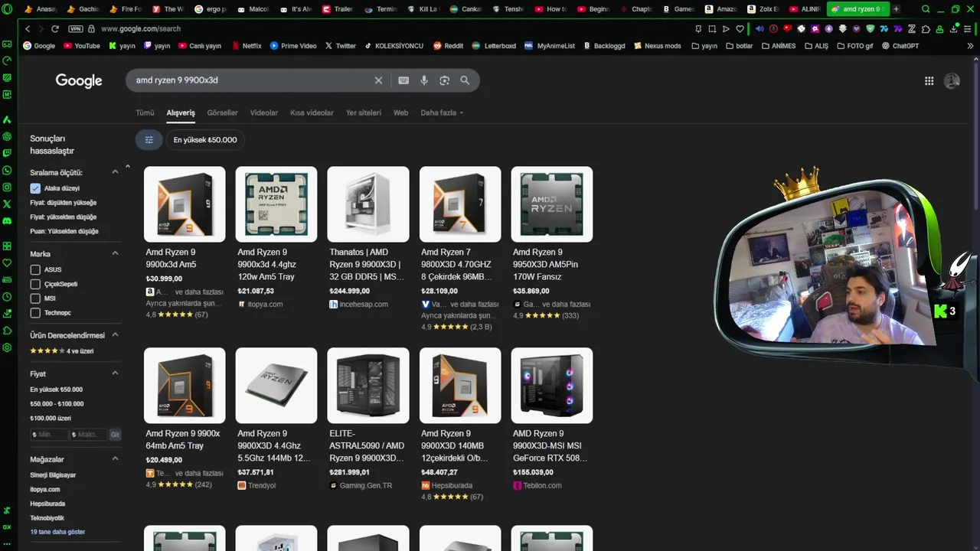The height and width of the screenshot is (551, 980).
Task: Open History clock icon in sidebar
Action: 7,297
